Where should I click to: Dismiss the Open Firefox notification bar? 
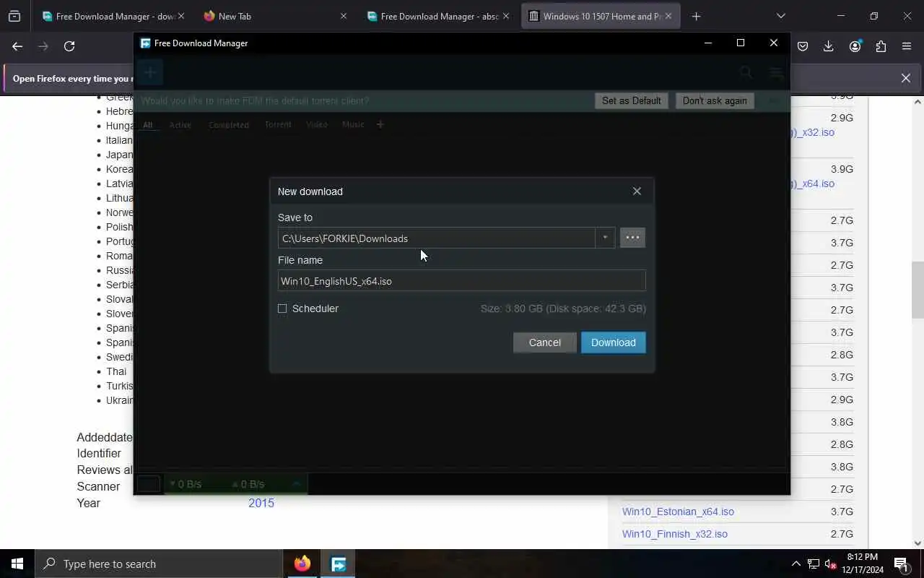point(906,78)
